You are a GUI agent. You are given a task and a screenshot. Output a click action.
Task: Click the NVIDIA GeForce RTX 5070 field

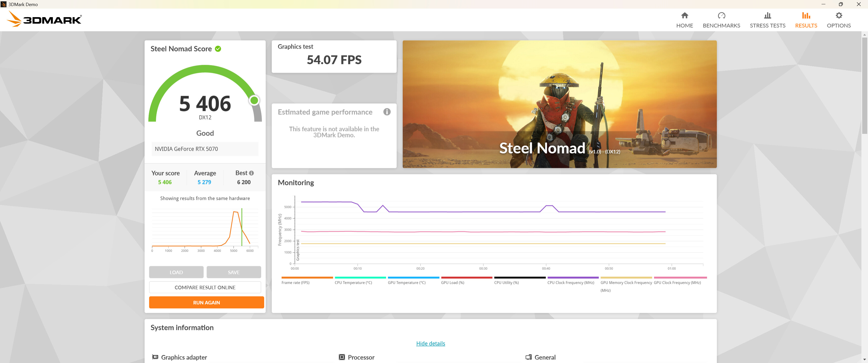tap(205, 149)
